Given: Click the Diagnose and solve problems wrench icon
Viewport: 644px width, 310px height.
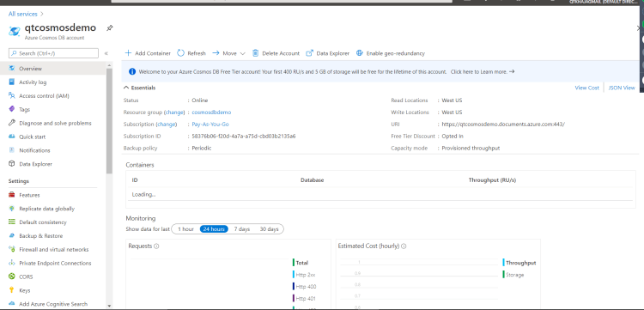Looking at the screenshot, I should (12, 123).
